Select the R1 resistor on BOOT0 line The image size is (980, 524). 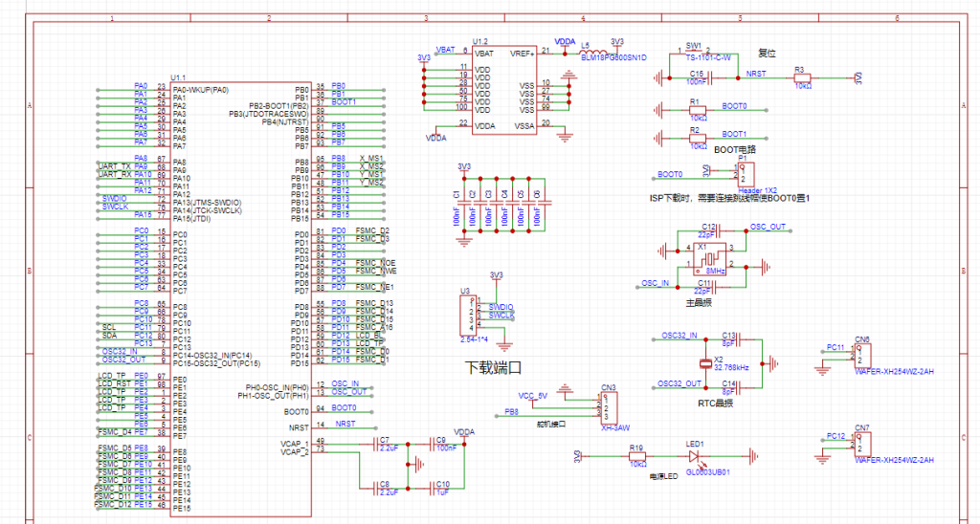pos(696,110)
